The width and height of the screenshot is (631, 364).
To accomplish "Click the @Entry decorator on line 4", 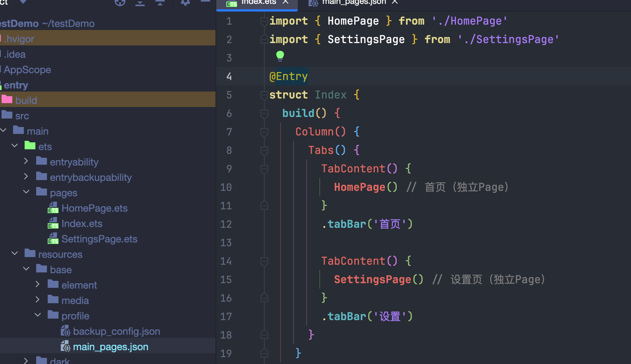I will click(x=289, y=77).
